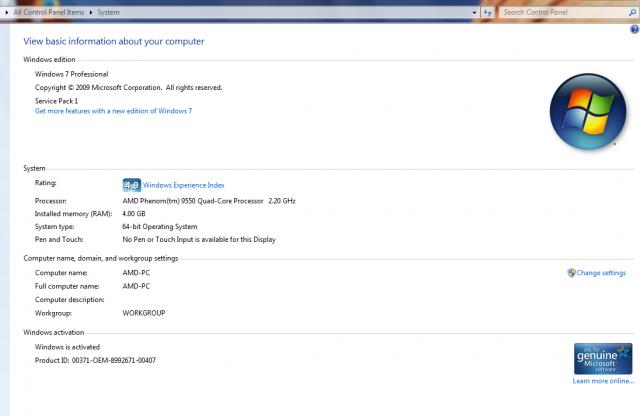Screen dimensions: 640x416
Task: Go to All Control Panel Items breadcrumb
Action: (x=48, y=12)
